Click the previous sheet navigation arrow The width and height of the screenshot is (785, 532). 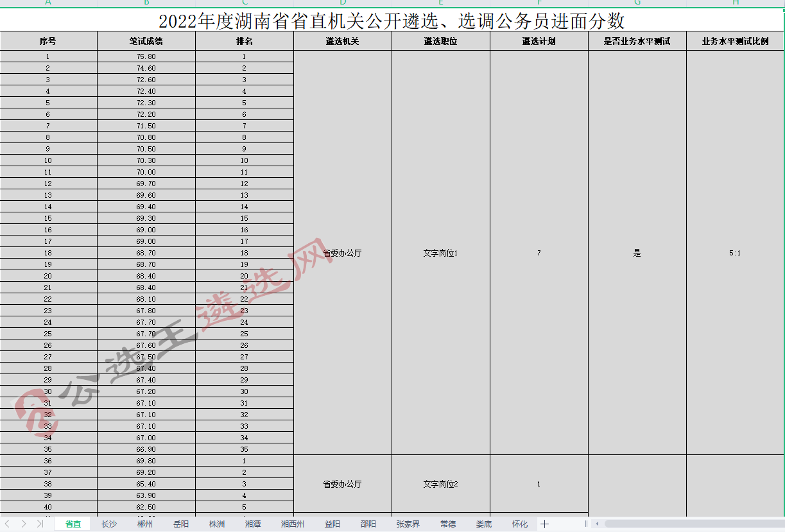pos(8,524)
